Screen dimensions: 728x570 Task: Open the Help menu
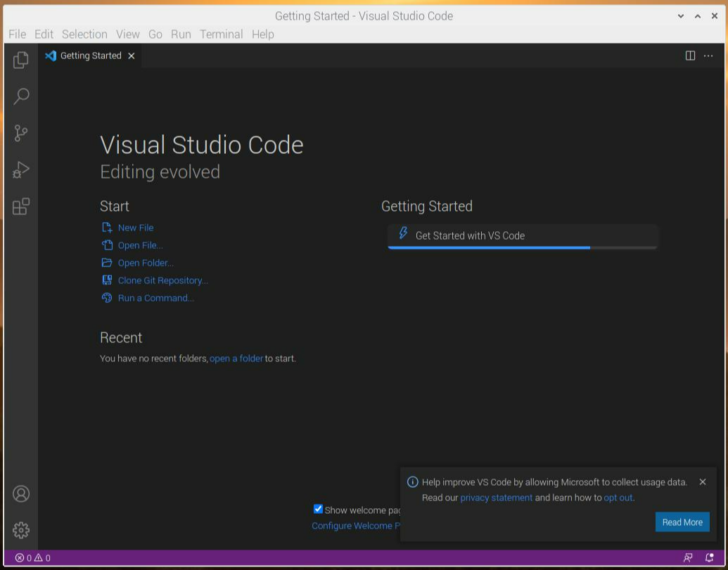point(263,34)
